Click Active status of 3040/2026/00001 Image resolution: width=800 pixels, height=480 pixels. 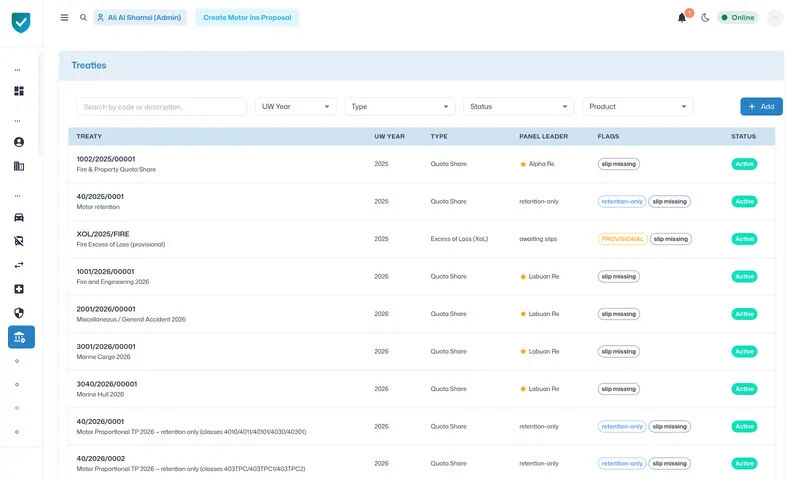coord(744,389)
